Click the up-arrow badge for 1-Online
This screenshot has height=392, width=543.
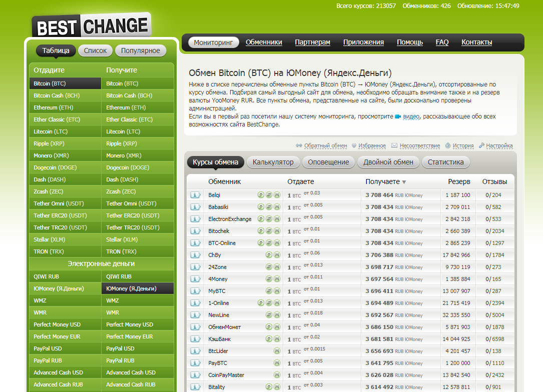click(x=261, y=302)
